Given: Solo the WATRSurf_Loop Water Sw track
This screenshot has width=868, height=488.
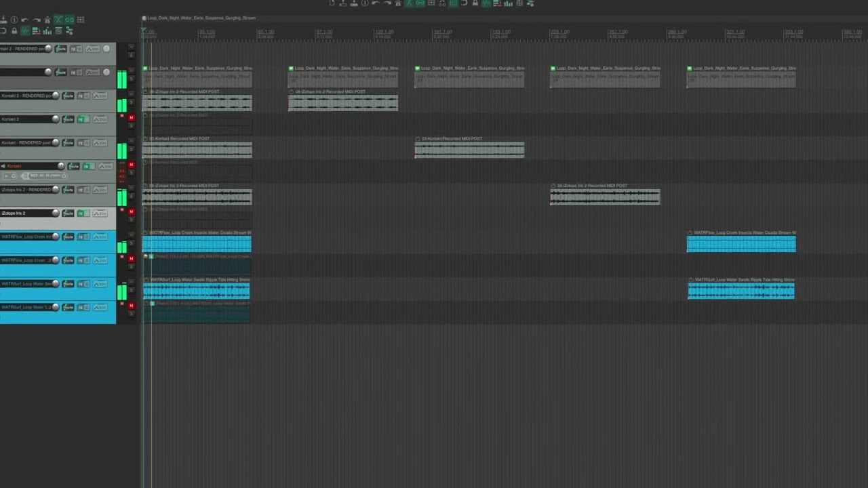Looking at the screenshot, I should 131,290.
